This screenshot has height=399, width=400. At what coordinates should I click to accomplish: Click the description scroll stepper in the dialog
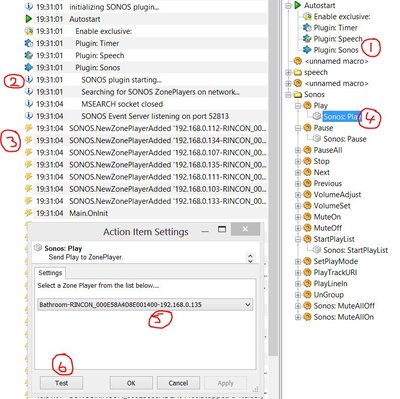point(250,258)
